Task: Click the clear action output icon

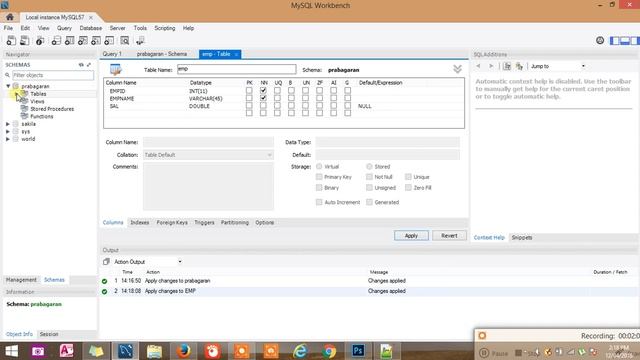Action: pos(106,262)
